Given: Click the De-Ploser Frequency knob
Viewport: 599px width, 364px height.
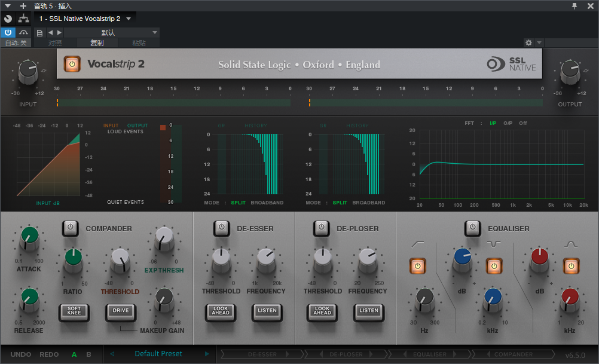Looking at the screenshot, I should click(x=368, y=260).
